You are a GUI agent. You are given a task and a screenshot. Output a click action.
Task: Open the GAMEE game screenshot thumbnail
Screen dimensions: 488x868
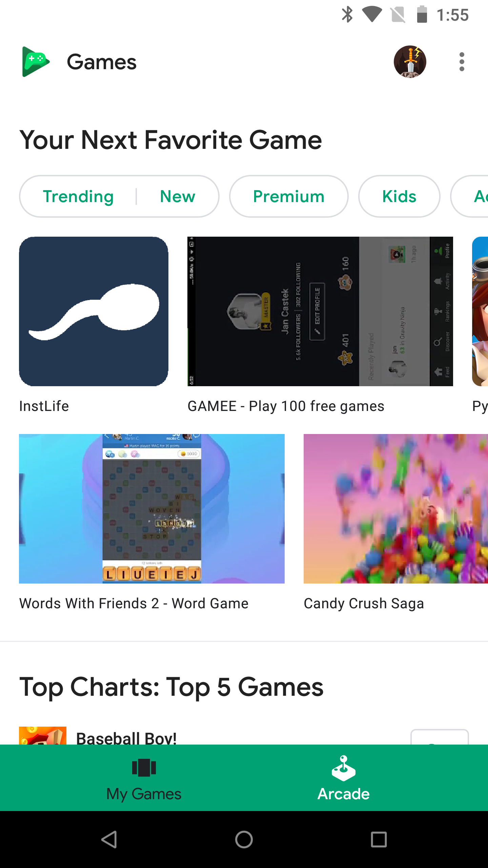click(320, 311)
